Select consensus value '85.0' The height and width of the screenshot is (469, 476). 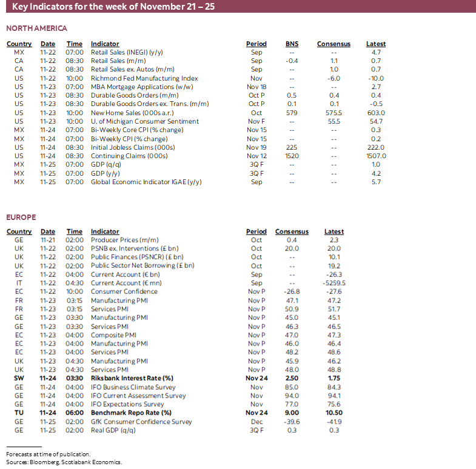(x=292, y=387)
